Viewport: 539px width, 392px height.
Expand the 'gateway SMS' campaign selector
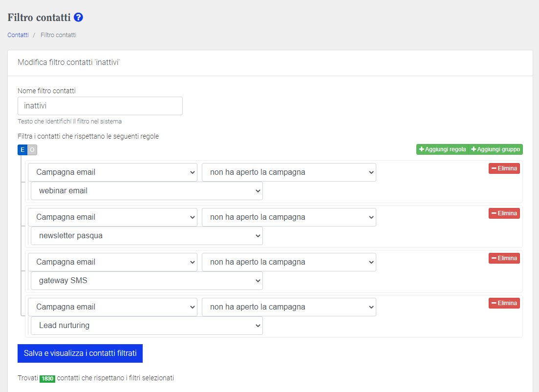[147, 281]
